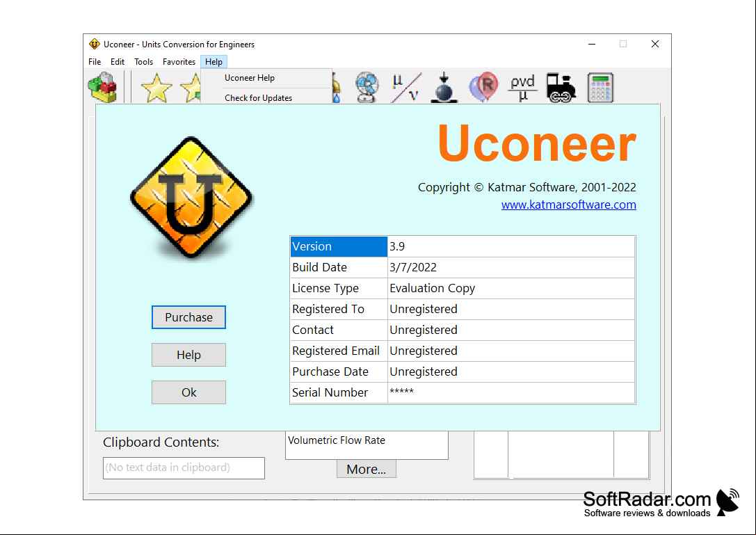Viewport: 756px width, 535px height.
Task: Open the pvd/μ Reynolds number icon
Action: point(522,88)
